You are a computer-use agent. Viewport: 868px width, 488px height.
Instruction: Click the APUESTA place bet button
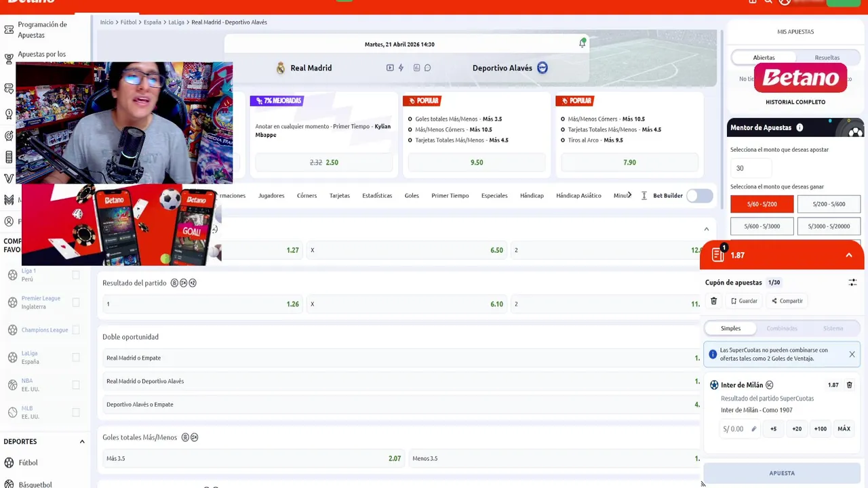pos(782,473)
